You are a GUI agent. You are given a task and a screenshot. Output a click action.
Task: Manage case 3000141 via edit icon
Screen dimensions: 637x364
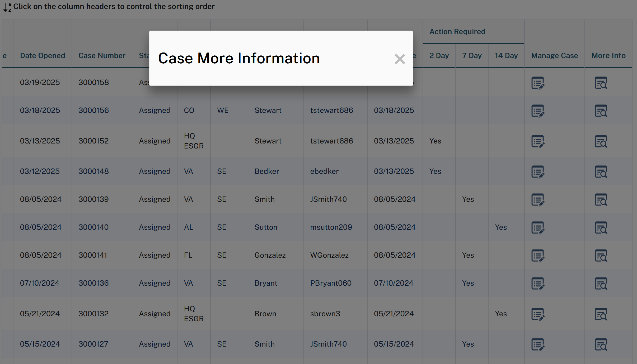coord(538,256)
